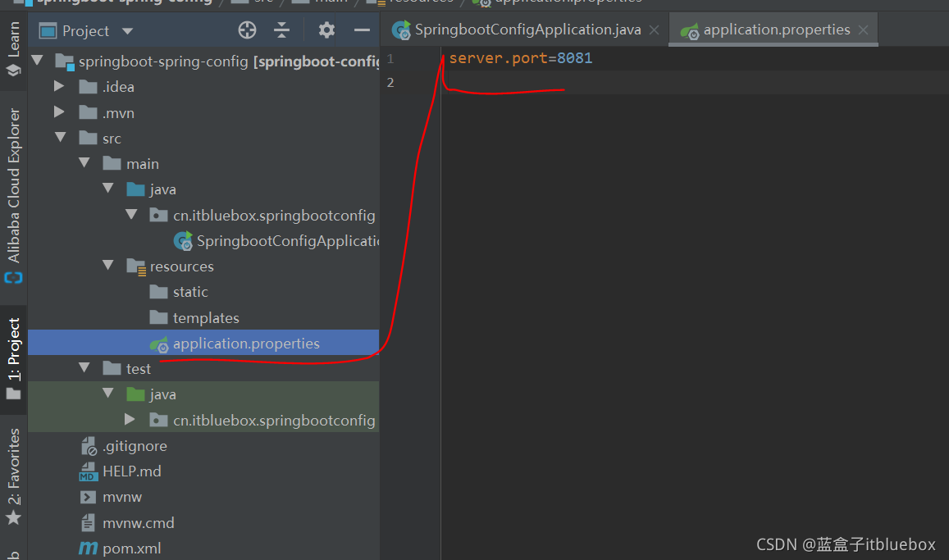949x560 pixels.
Task: Select the resources folder
Action: (x=181, y=266)
